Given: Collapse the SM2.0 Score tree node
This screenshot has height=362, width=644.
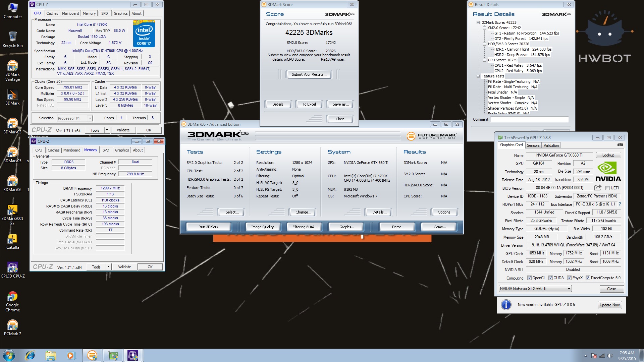Looking at the screenshot, I should coord(484,28).
